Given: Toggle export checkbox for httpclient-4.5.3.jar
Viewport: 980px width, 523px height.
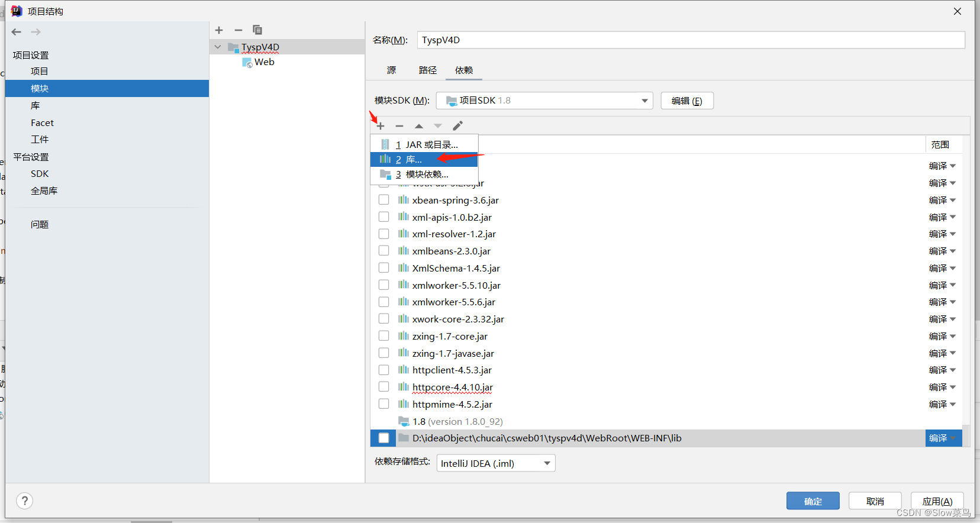Looking at the screenshot, I should point(384,370).
